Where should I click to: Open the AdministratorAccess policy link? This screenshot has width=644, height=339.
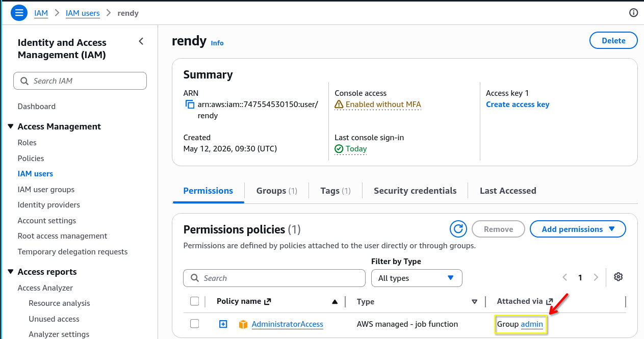coord(288,324)
